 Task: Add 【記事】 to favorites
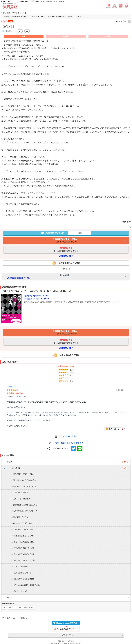pyautogui.click(x=66, y=263)
